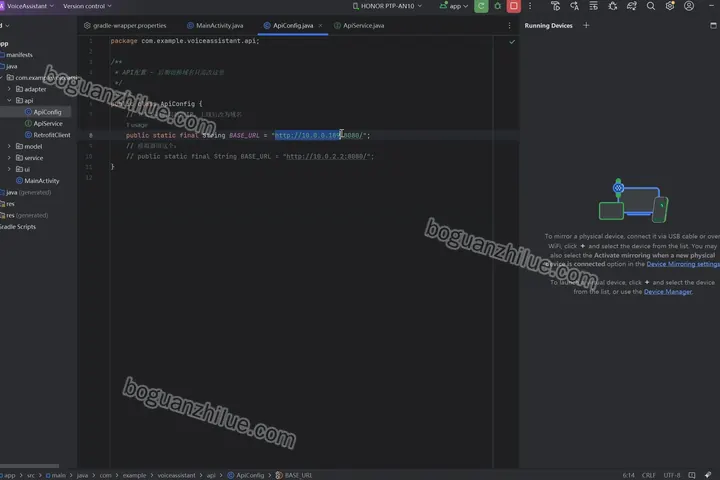Select ApiService in project tree
Screen dimensions: 720x480
43,124
